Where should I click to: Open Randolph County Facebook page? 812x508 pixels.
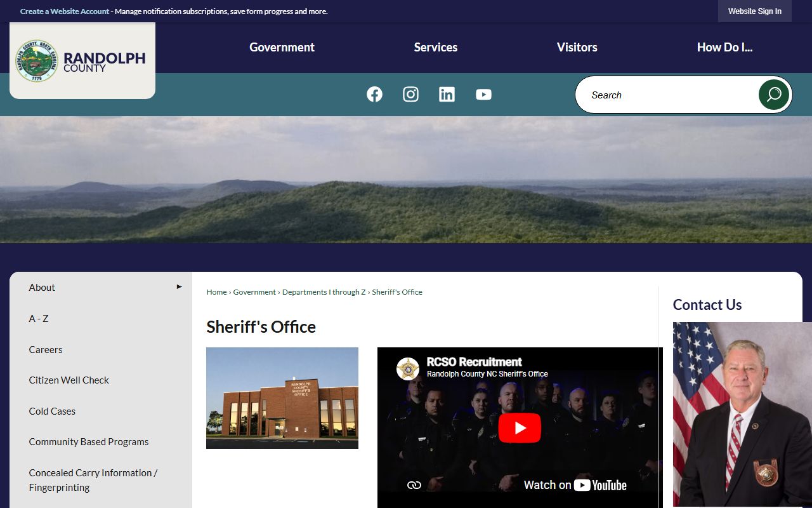click(x=374, y=95)
